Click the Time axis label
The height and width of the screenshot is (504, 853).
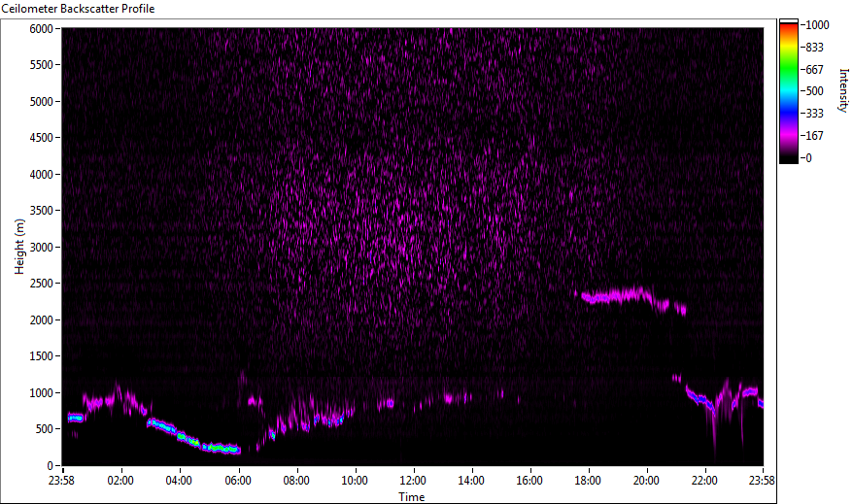pos(411,496)
